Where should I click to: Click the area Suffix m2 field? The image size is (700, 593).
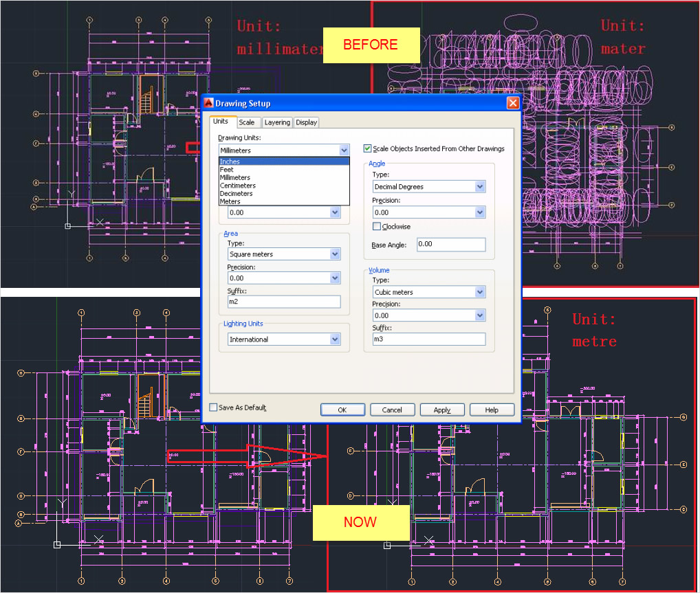click(x=284, y=302)
